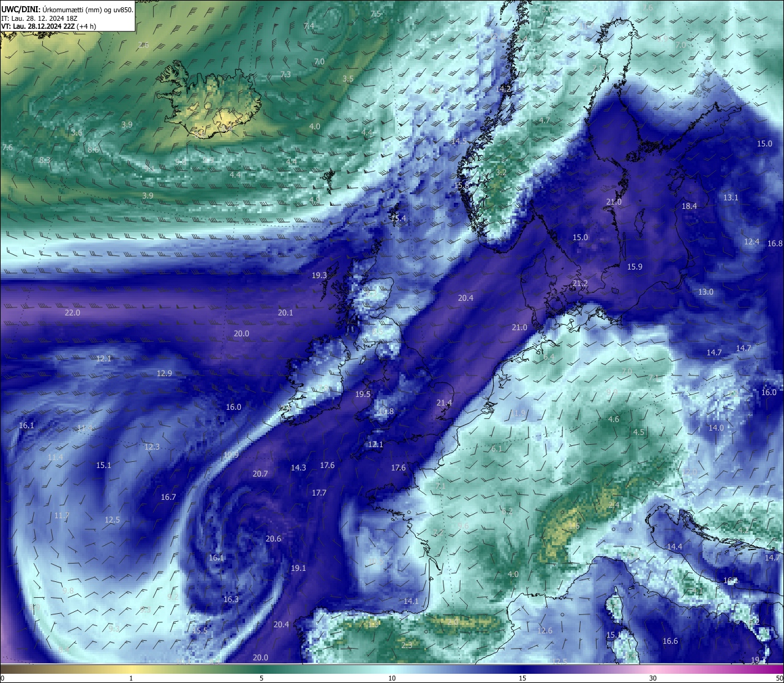Click the map title 'UWC/DINI: Úrkomumætti (mm) og uv850.'
Image resolution: width=784 pixels, height=683 pixels.
(x=67, y=9)
